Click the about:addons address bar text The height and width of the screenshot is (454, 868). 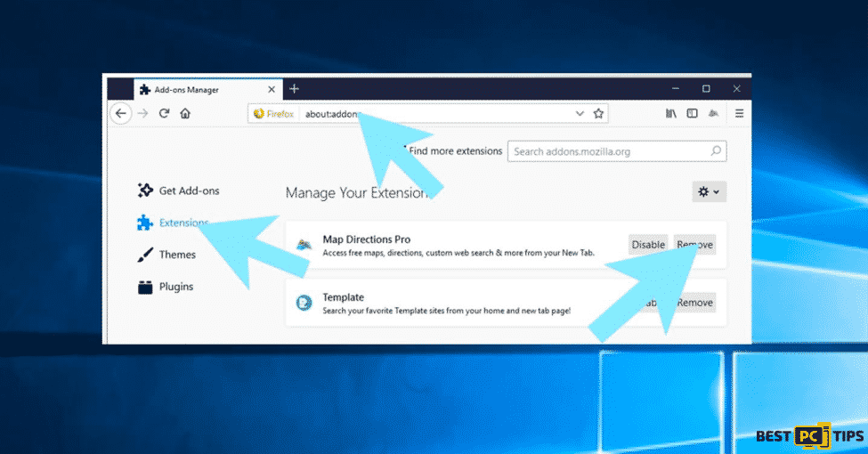(332, 114)
